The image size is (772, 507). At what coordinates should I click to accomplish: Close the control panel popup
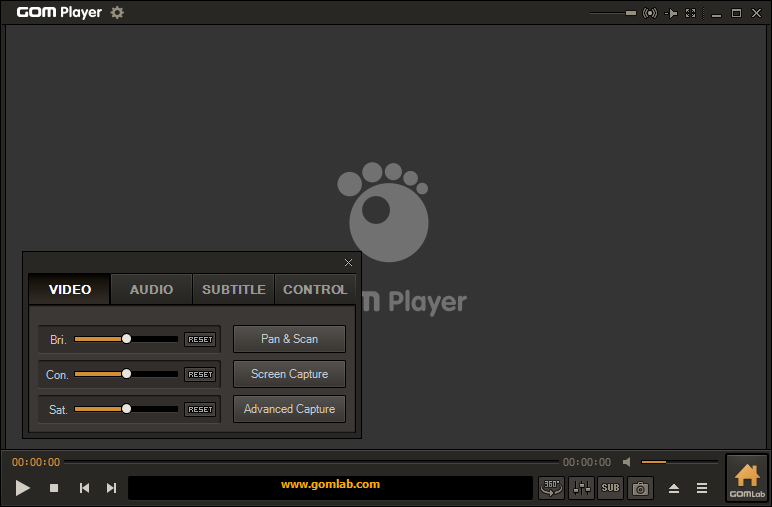pos(349,262)
